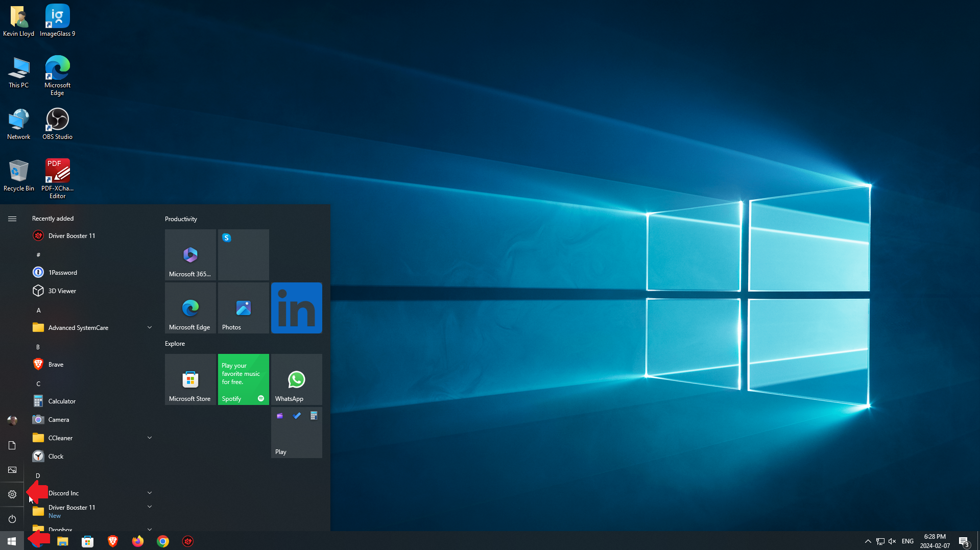The width and height of the screenshot is (980, 550).
Task: Open clock showing 6:28 PM
Action: (935, 541)
